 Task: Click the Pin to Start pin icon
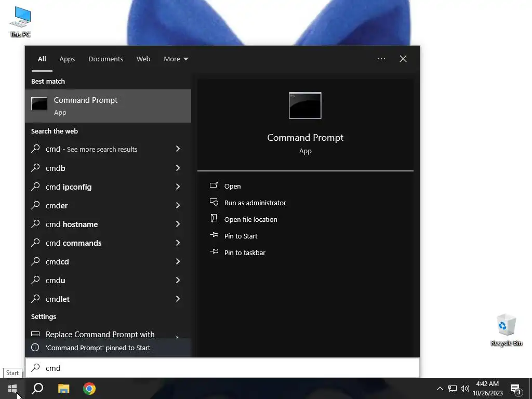coord(214,235)
